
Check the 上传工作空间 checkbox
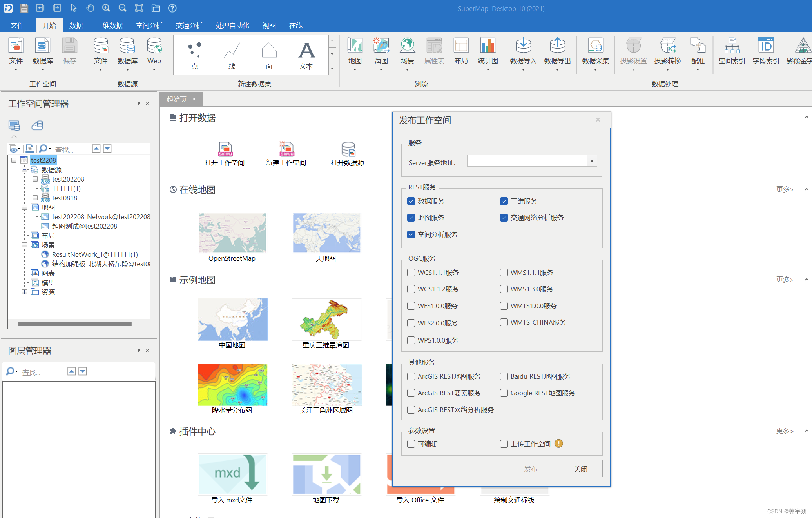[x=504, y=444]
